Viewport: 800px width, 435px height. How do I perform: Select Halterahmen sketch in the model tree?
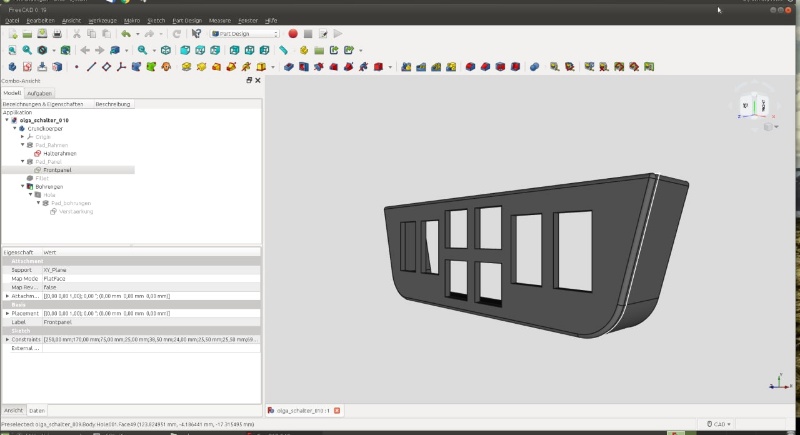tap(60, 153)
